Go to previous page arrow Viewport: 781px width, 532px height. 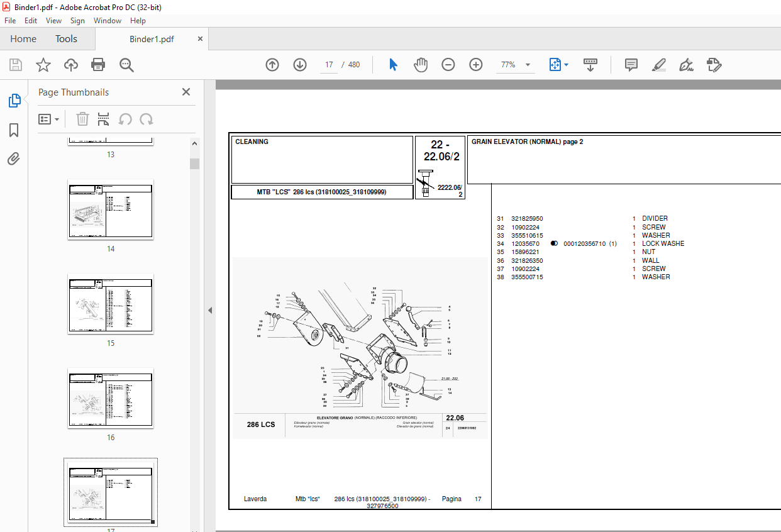272,65
